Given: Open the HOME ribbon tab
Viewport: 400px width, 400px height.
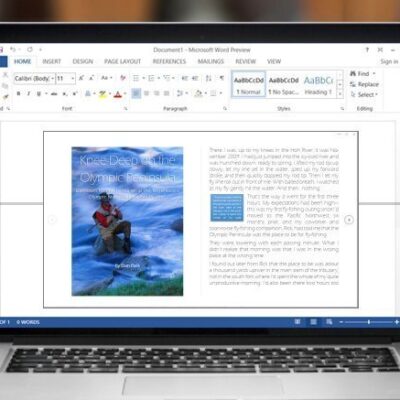Looking at the screenshot, I should point(22,61).
